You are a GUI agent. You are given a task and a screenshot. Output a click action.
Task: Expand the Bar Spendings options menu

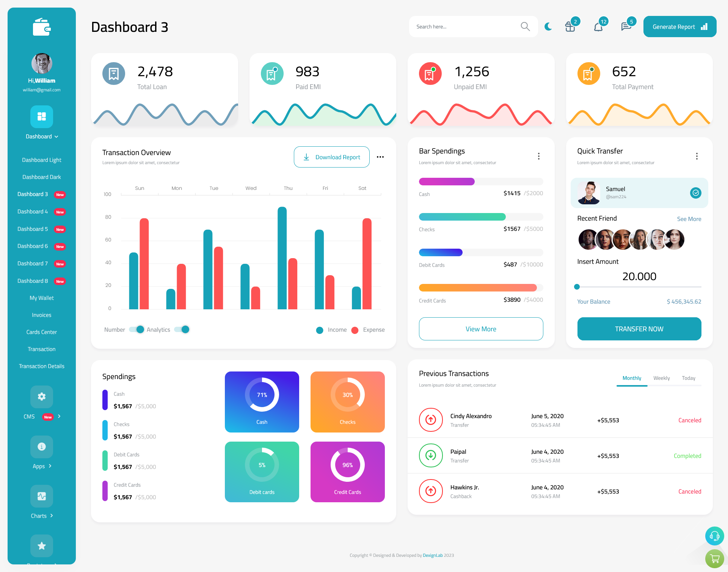click(539, 156)
